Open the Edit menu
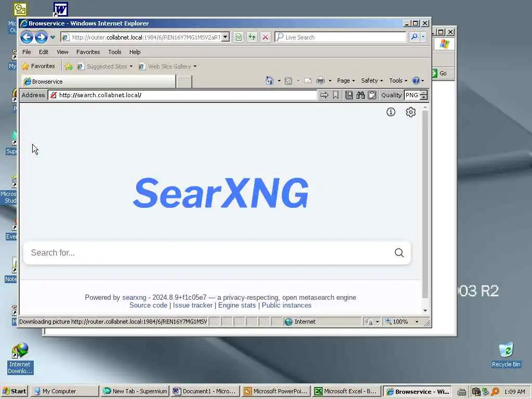Image resolution: width=532 pixels, height=399 pixels. coord(44,52)
